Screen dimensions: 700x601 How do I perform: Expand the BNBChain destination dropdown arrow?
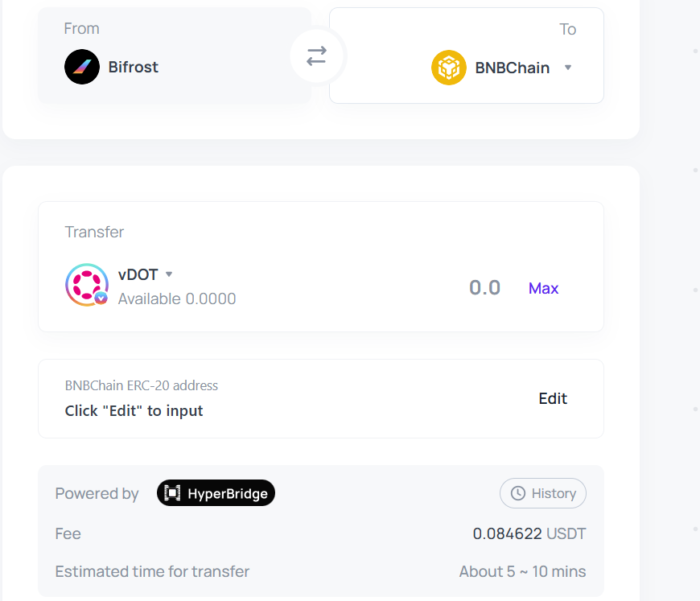pos(568,68)
